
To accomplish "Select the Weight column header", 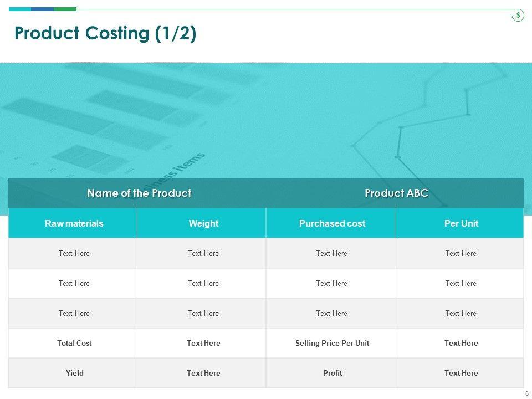I will pyautogui.click(x=203, y=224).
